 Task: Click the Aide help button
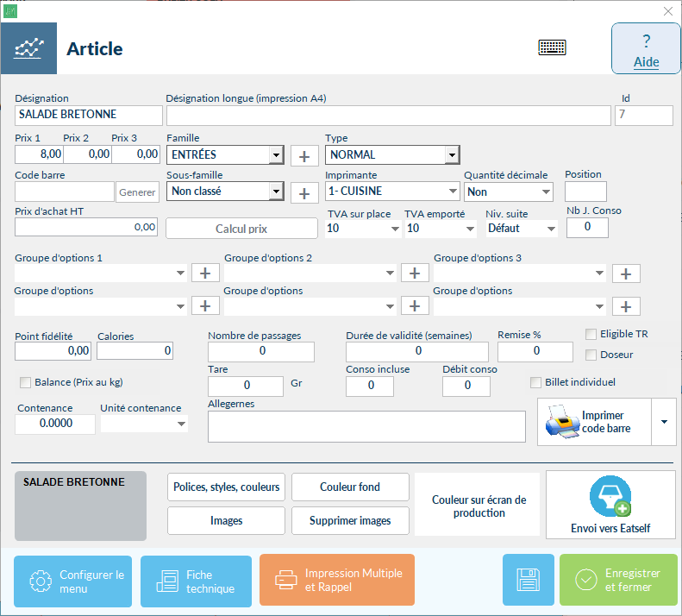click(646, 49)
